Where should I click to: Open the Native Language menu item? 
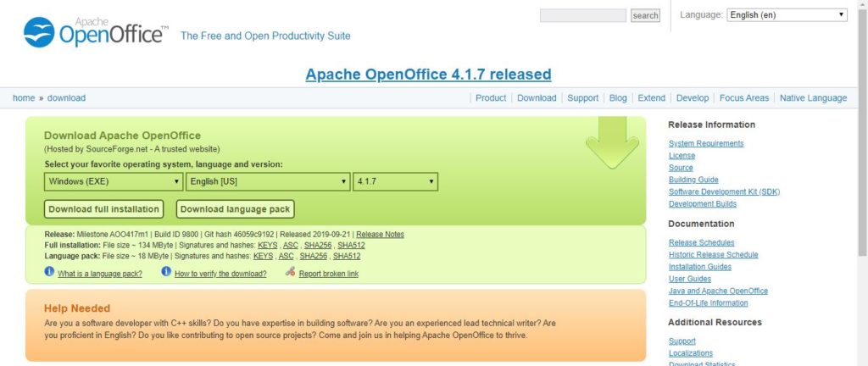tap(813, 98)
